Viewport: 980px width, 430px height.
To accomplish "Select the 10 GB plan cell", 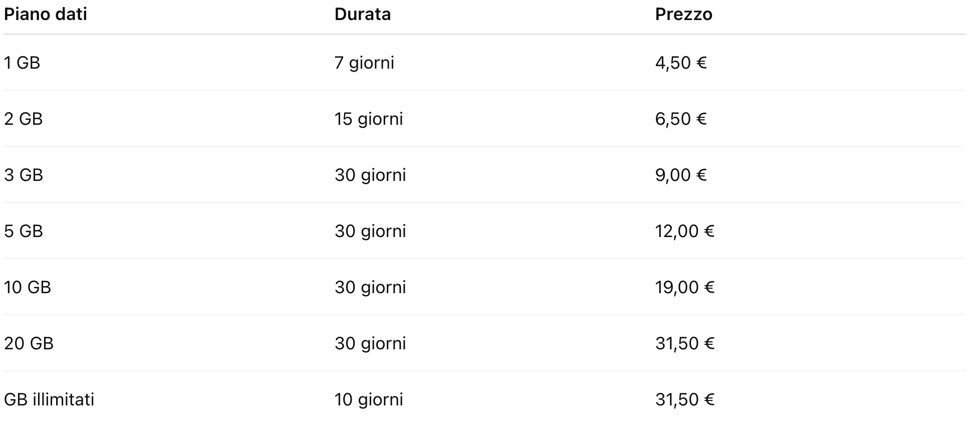I will 28,287.
